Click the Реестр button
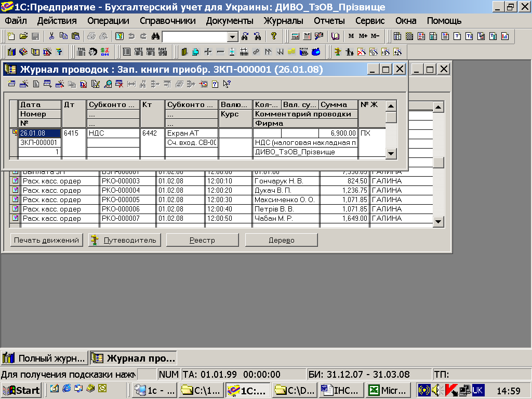 pos(202,240)
